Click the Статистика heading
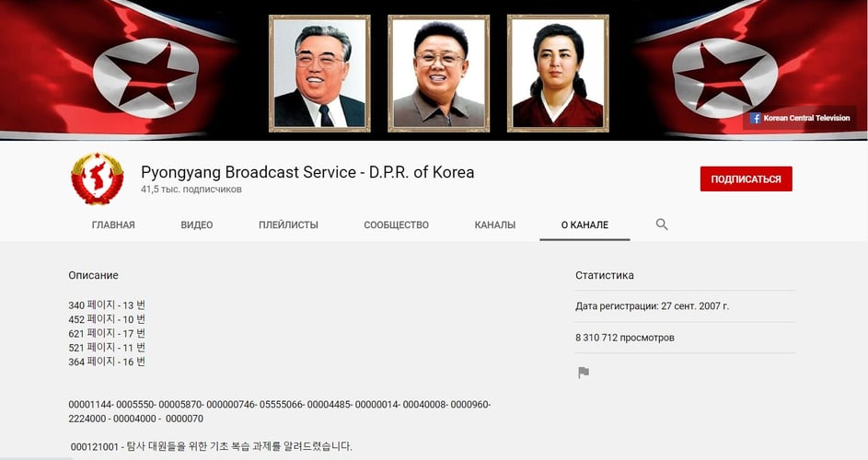Viewport: 868px width, 460px height. [605, 275]
